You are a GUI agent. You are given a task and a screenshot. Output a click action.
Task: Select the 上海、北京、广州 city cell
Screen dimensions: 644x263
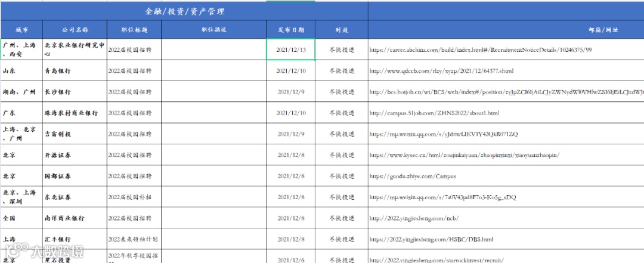(x=22, y=134)
